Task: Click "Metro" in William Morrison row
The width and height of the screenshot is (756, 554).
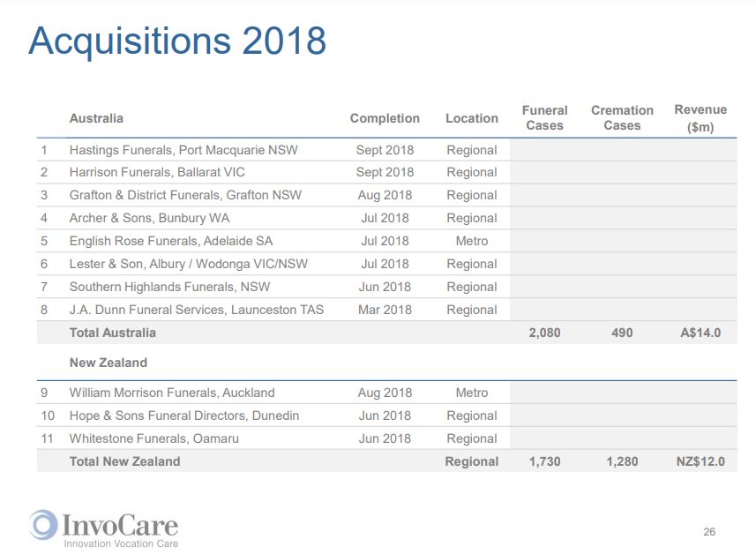Action: point(472,393)
